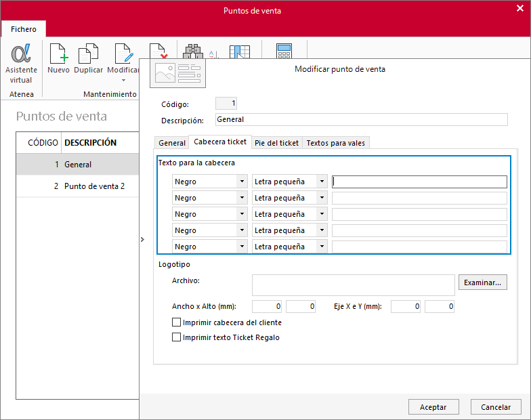The width and height of the screenshot is (531, 420).
Task: Click the calculator icon in ribbon
Action: click(x=284, y=51)
